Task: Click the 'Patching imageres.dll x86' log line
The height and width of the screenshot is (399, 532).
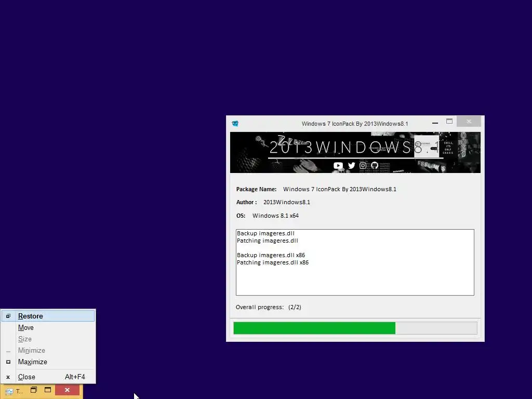Action: (273, 262)
